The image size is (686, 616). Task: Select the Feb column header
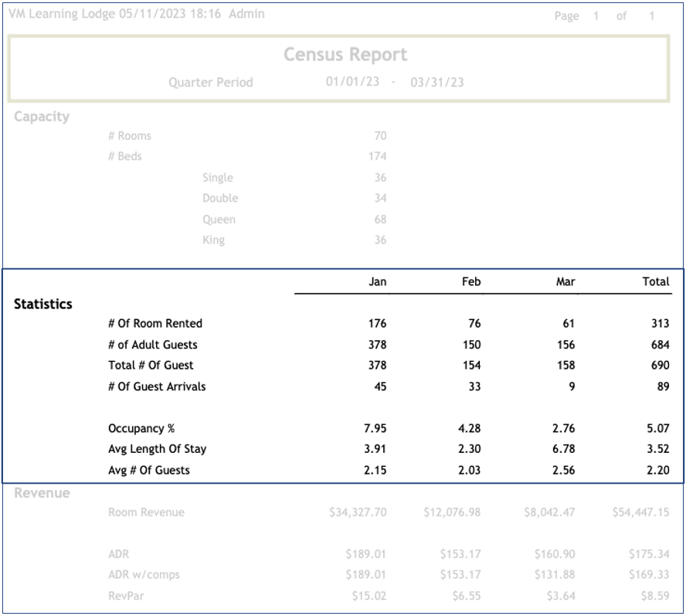tap(471, 281)
